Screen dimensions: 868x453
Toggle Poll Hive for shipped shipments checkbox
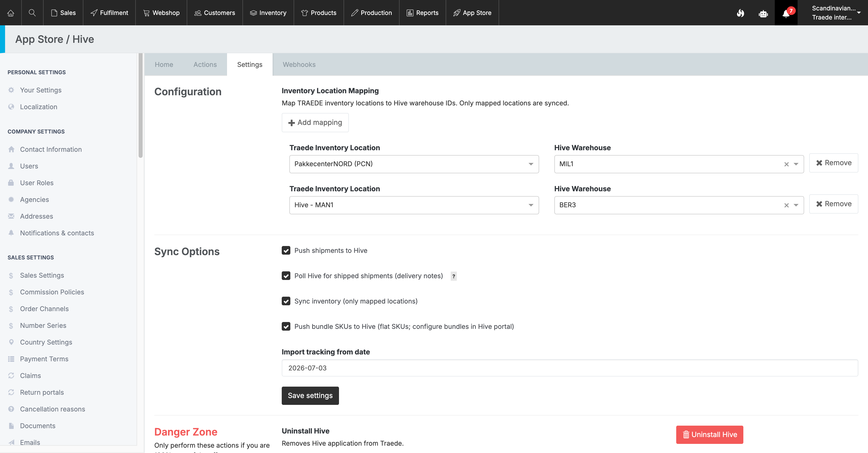[286, 276]
